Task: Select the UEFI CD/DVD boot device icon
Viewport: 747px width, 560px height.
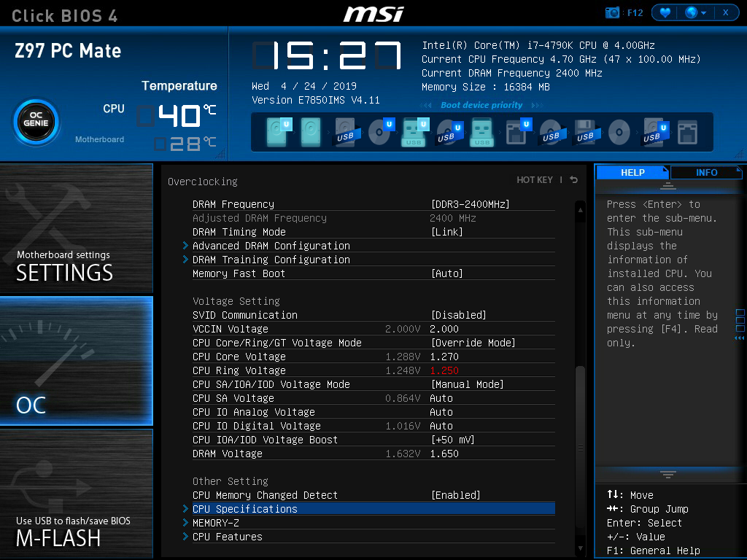Action: pyautogui.click(x=381, y=131)
